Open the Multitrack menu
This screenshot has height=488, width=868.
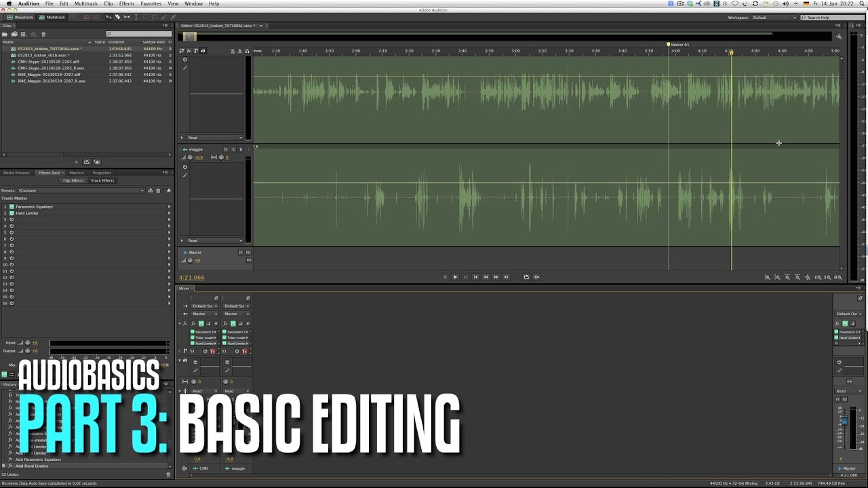coord(86,3)
